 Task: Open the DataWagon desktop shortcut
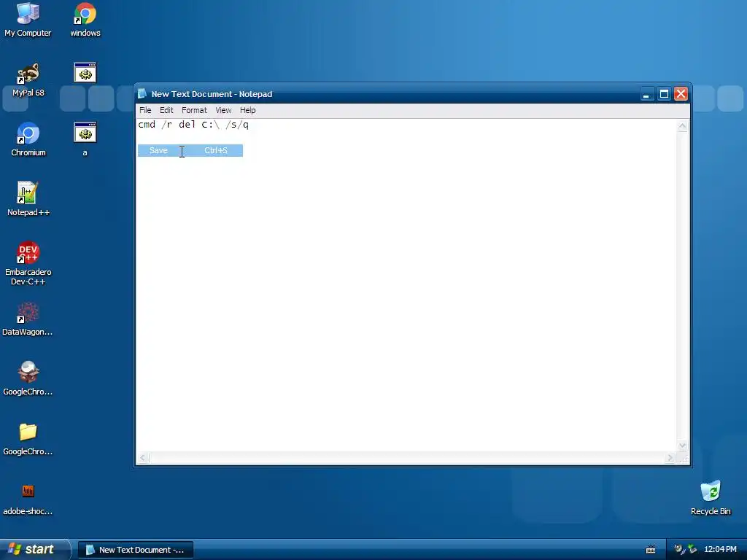[x=28, y=319]
